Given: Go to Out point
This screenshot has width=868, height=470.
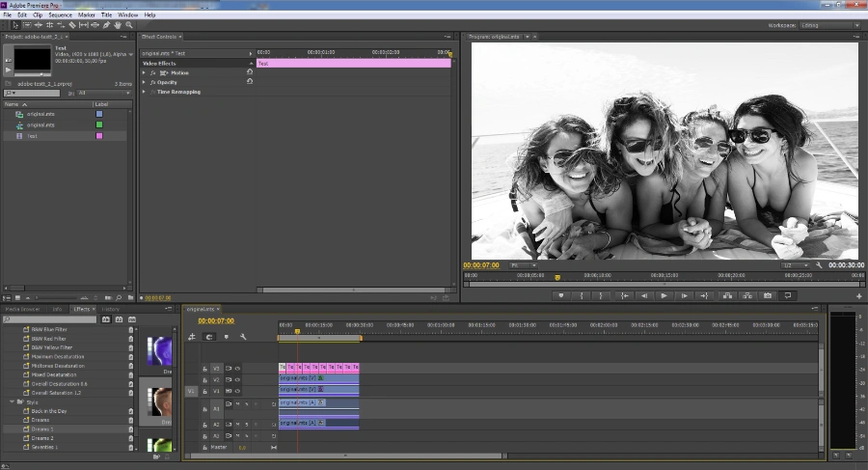Looking at the screenshot, I should click(x=704, y=296).
